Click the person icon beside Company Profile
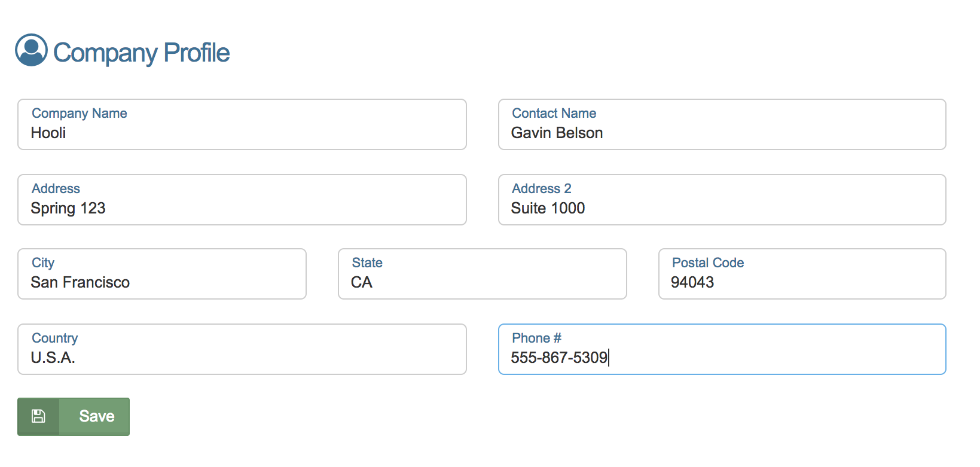 tap(30, 50)
